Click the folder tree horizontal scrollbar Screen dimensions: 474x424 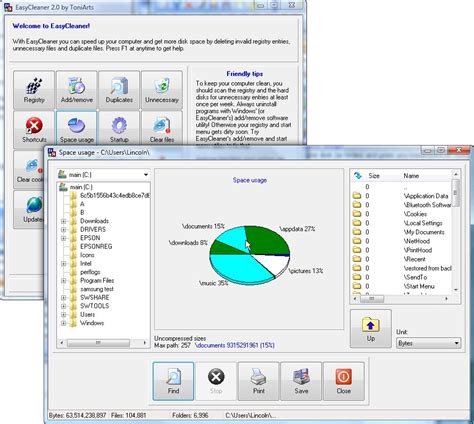tap(103, 343)
